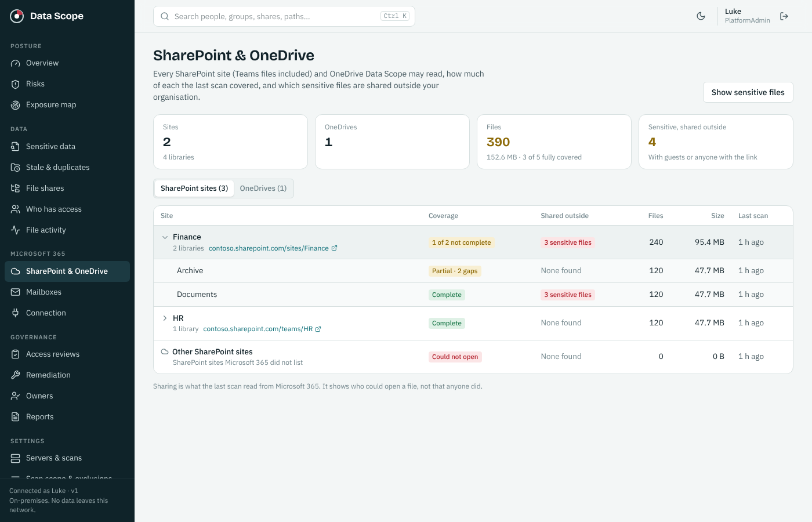Click the Stale & duplicates folder icon
812x522 pixels.
16,168
